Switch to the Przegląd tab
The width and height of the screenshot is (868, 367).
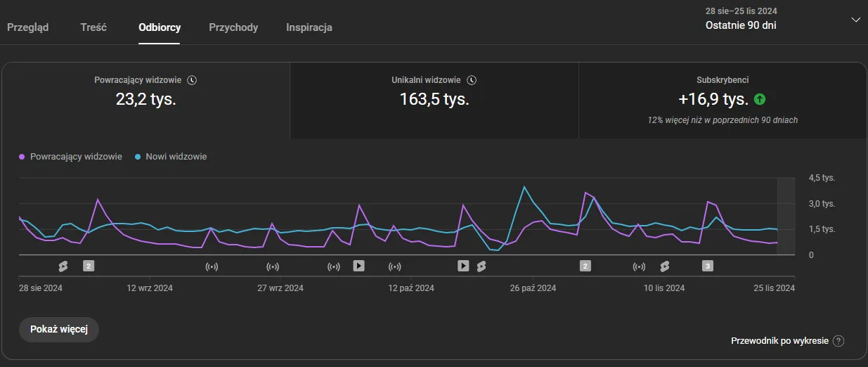click(x=28, y=27)
